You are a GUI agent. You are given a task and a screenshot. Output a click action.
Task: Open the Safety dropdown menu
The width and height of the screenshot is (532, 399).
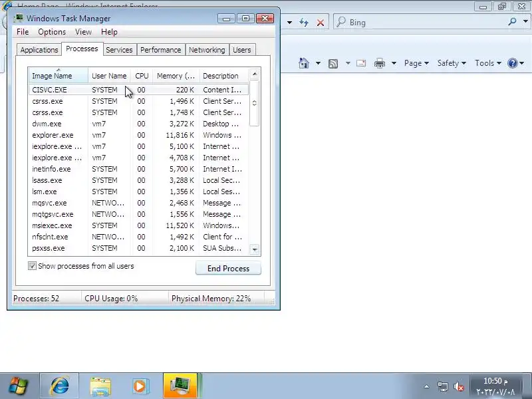pos(452,63)
